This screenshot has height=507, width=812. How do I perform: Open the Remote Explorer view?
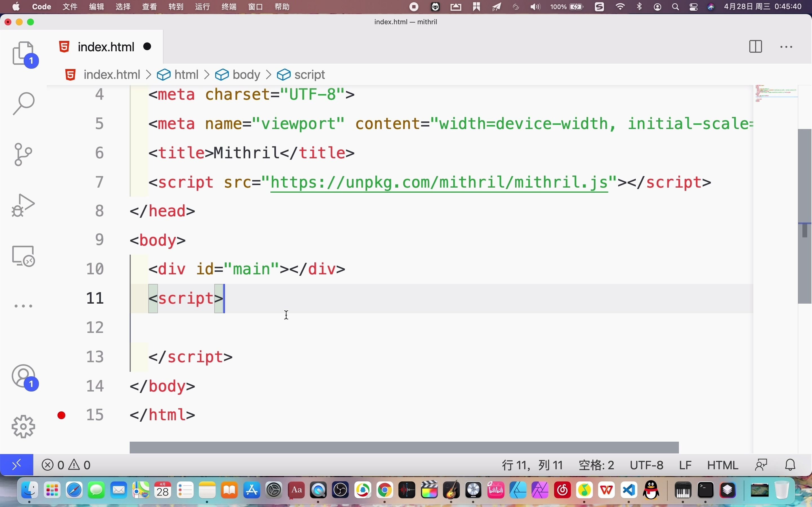point(23,256)
